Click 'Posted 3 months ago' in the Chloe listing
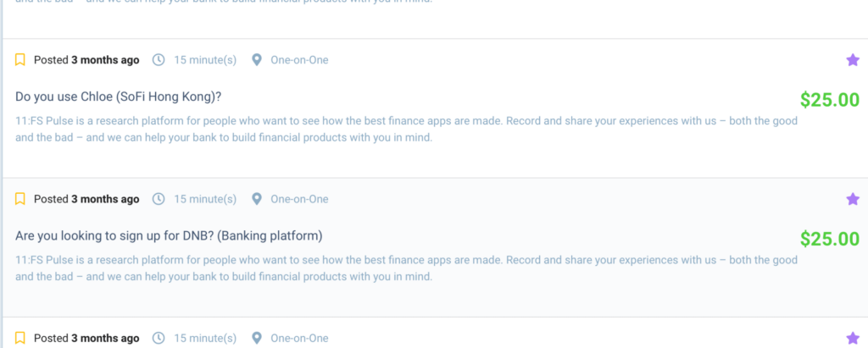 pos(87,60)
